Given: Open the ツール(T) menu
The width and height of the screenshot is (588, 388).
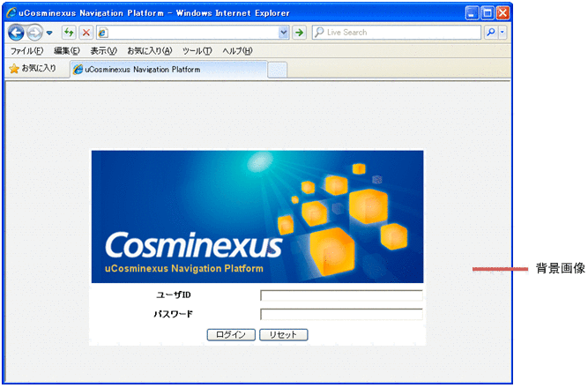Looking at the screenshot, I should (x=197, y=50).
